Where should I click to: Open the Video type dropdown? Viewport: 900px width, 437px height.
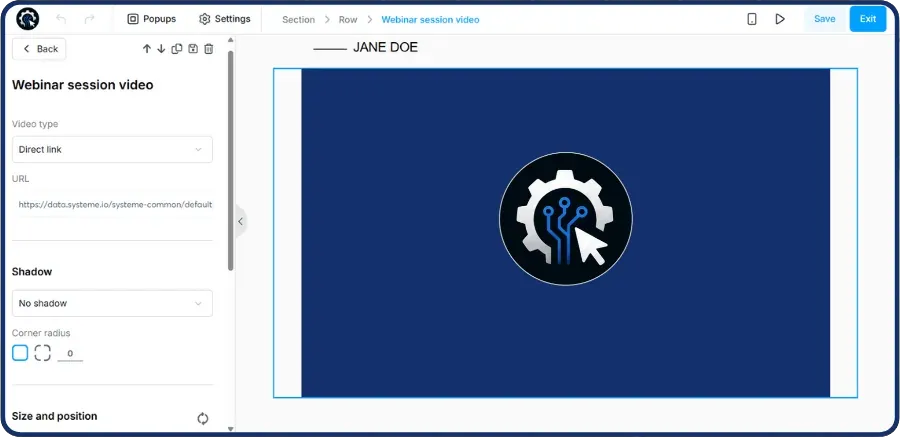[x=112, y=149]
